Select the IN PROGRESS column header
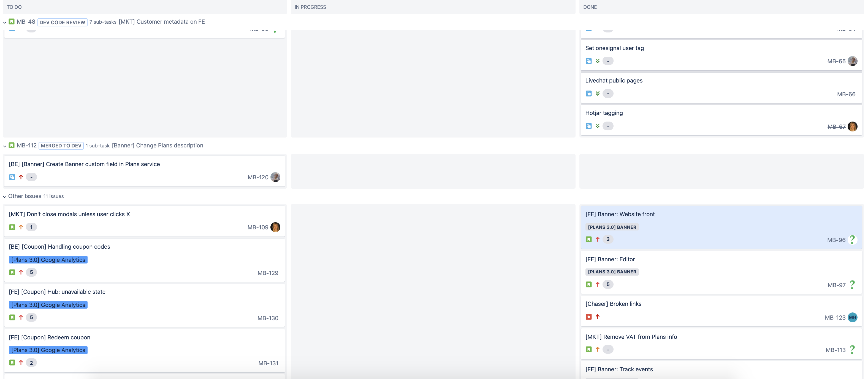The width and height of the screenshot is (868, 379). 433,7
